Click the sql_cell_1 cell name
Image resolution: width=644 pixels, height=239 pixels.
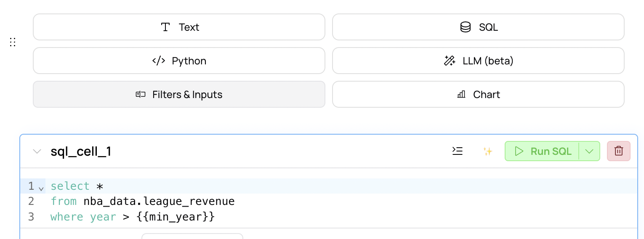pos(81,151)
